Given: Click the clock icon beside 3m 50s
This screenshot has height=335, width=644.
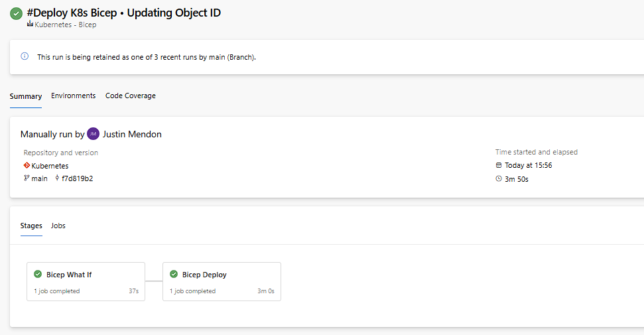Looking at the screenshot, I should tap(499, 179).
